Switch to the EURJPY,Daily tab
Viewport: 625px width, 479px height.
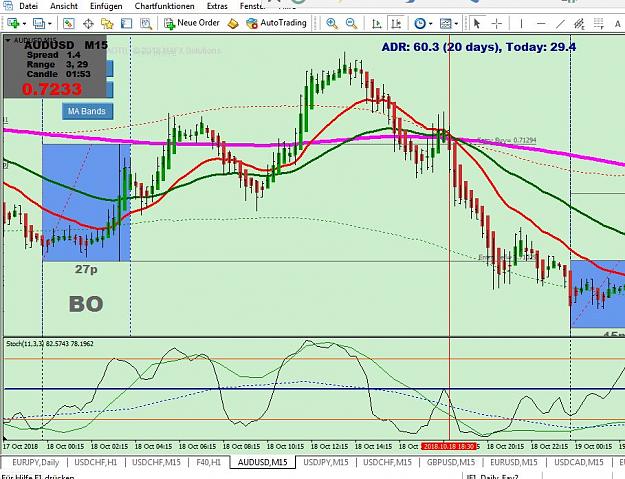tap(35, 462)
